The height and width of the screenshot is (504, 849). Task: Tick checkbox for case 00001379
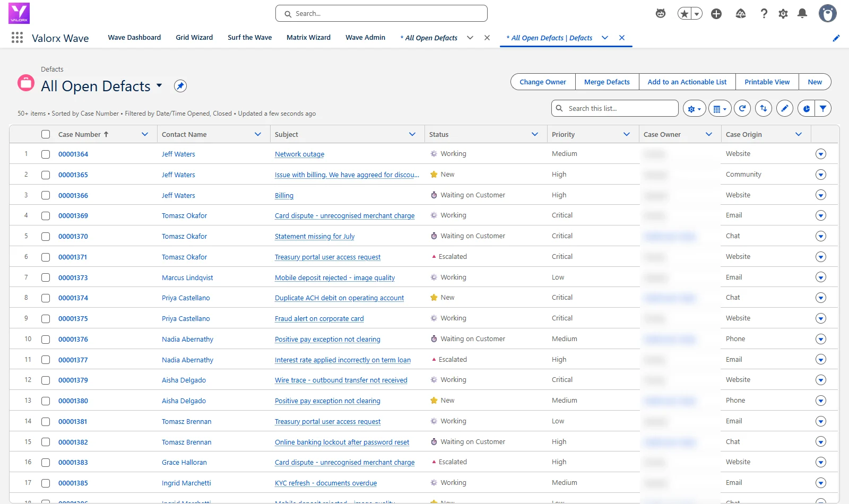[x=46, y=380]
